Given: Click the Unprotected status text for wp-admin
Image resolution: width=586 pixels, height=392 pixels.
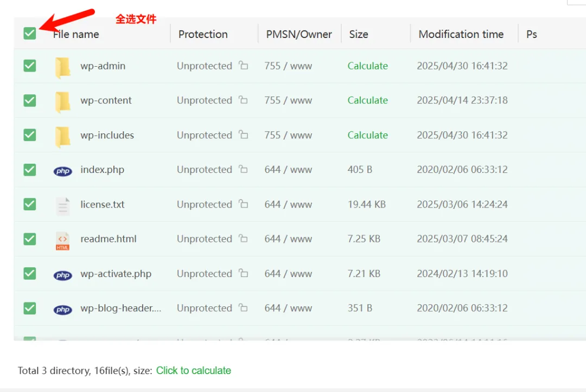Looking at the screenshot, I should [205, 66].
